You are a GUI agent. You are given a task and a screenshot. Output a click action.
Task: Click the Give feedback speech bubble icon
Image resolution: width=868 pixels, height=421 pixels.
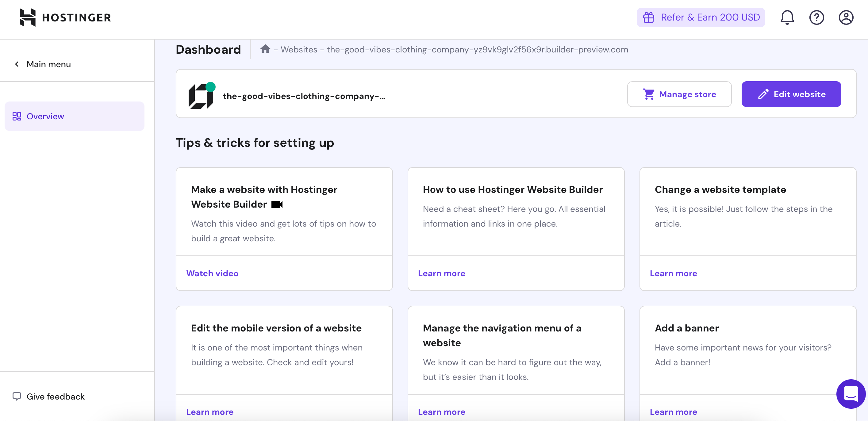(x=17, y=396)
